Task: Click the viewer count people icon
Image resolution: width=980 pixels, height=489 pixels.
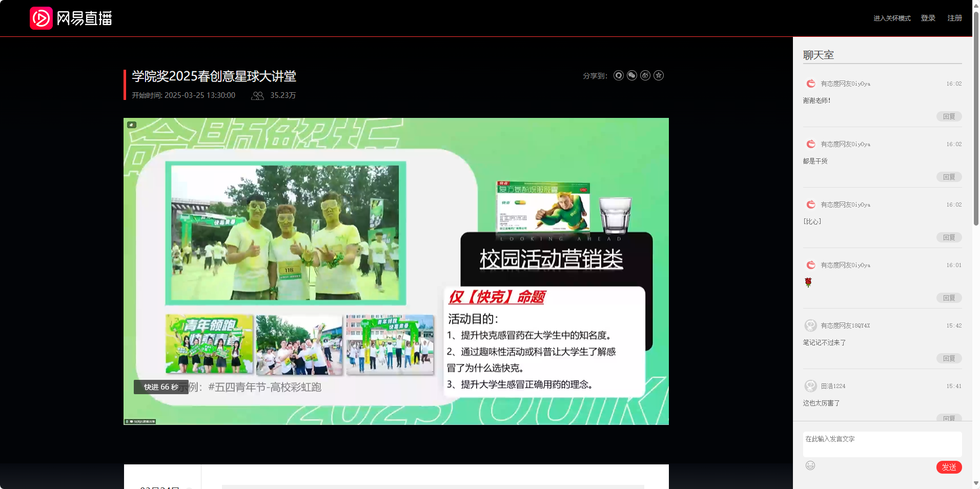Action: (x=257, y=96)
